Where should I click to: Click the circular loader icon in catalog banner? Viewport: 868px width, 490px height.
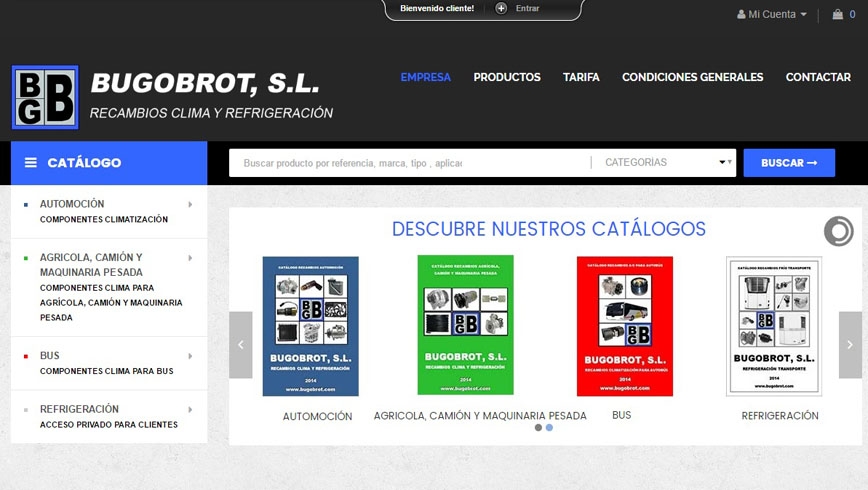[x=839, y=231]
